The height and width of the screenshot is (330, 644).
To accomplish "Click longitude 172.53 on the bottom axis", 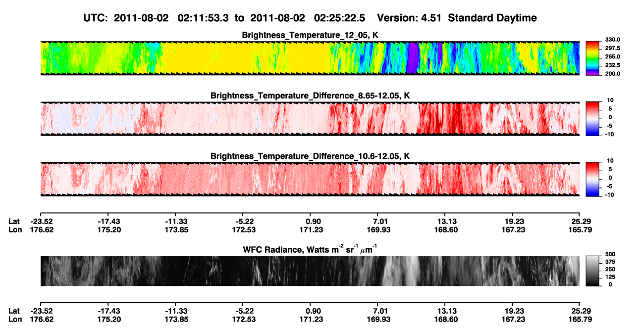I will click(243, 319).
